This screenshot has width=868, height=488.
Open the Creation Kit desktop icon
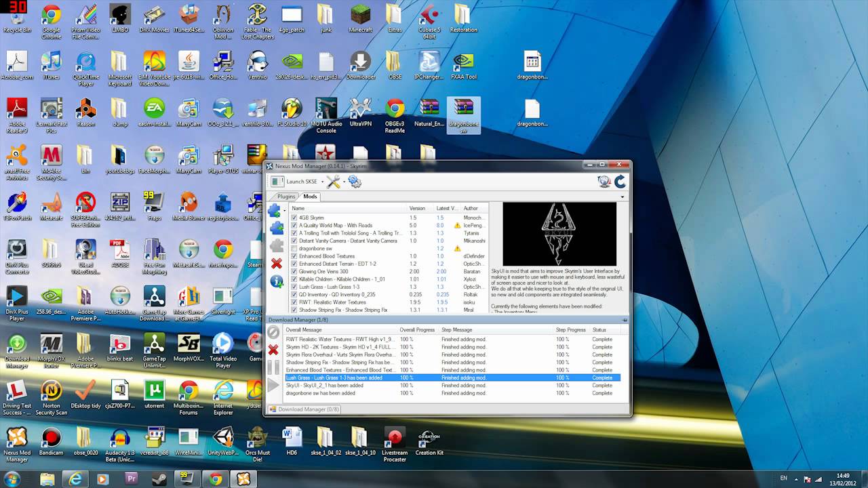click(x=428, y=442)
